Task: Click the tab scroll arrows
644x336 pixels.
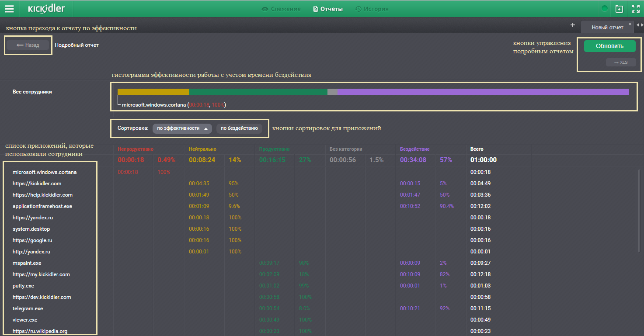Action: click(640, 25)
